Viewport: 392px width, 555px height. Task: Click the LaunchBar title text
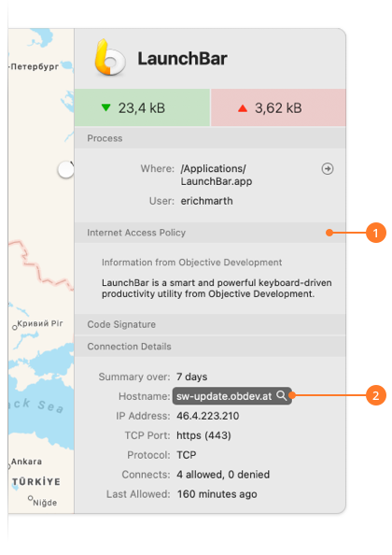point(182,59)
